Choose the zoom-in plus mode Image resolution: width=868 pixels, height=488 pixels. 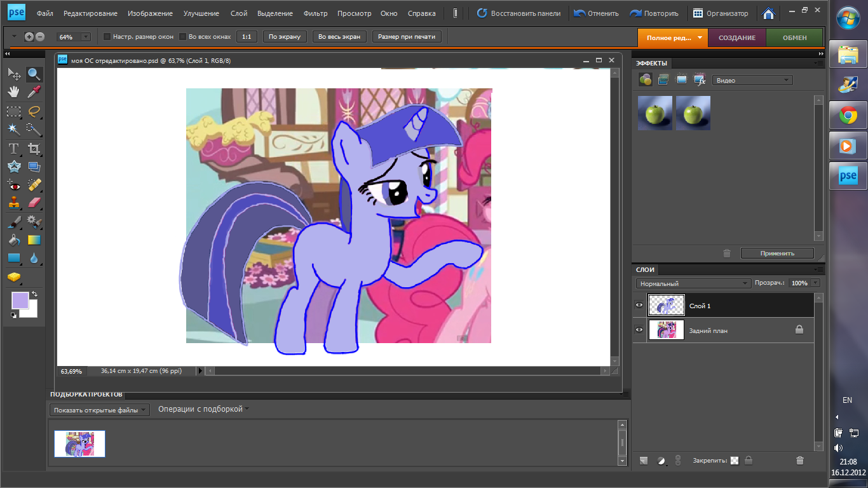(29, 37)
